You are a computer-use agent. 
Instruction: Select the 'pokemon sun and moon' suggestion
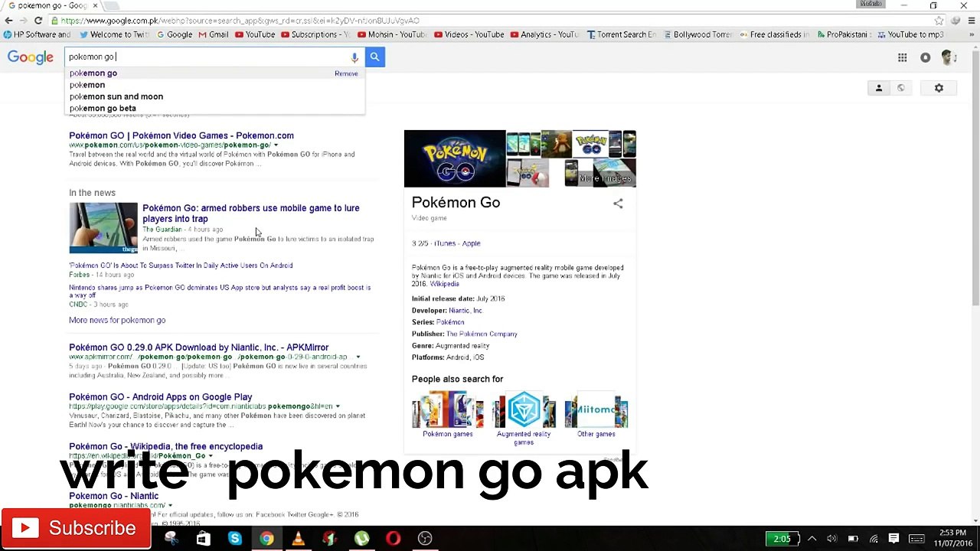point(116,96)
